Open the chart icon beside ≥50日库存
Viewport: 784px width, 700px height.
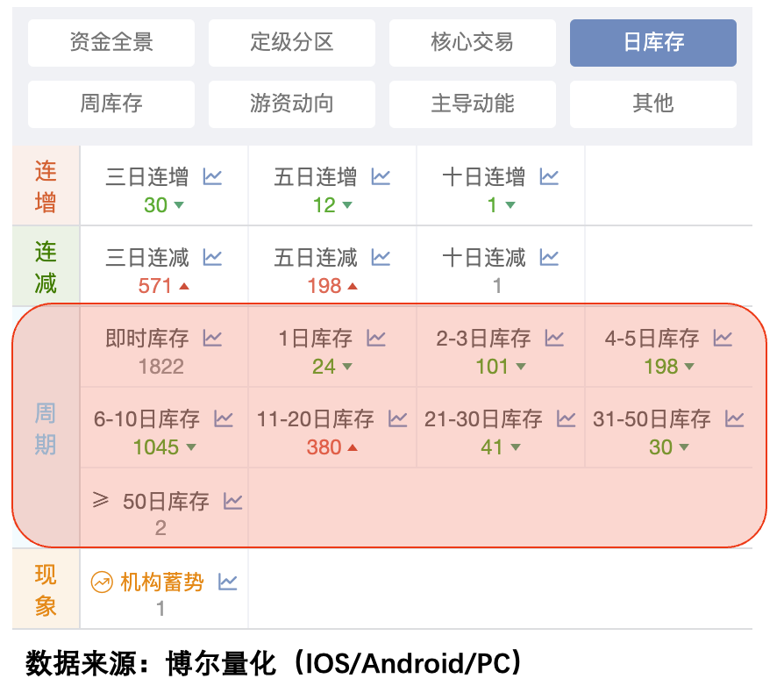[232, 501]
